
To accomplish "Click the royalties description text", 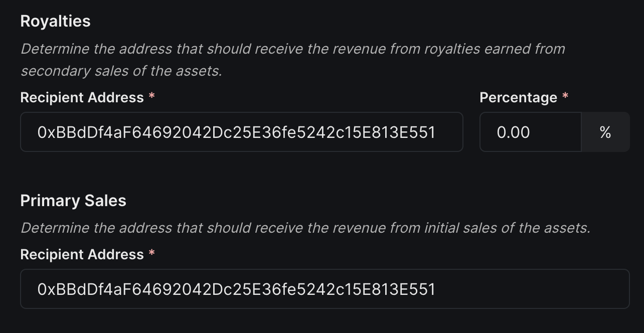I will 292,59.
